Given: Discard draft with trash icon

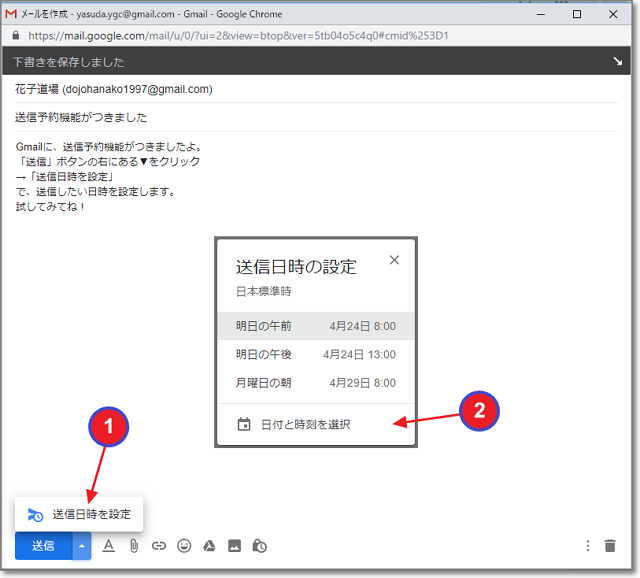Looking at the screenshot, I should pos(610,546).
